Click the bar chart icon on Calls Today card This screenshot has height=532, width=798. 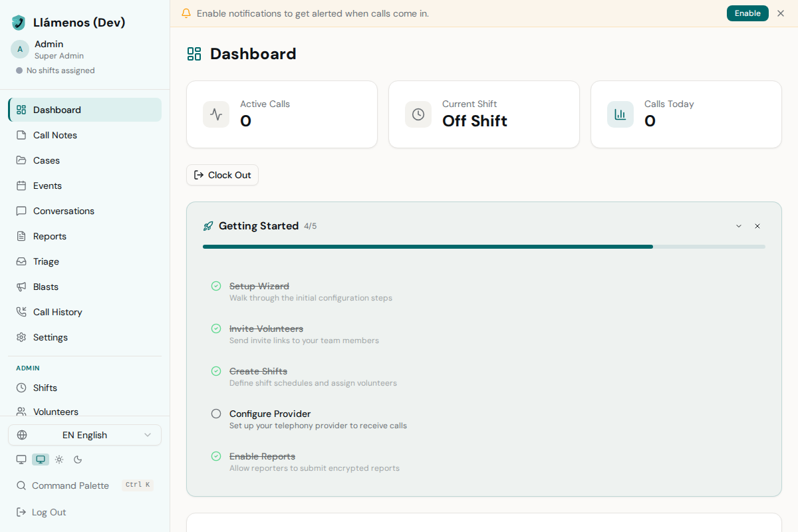[620, 114]
